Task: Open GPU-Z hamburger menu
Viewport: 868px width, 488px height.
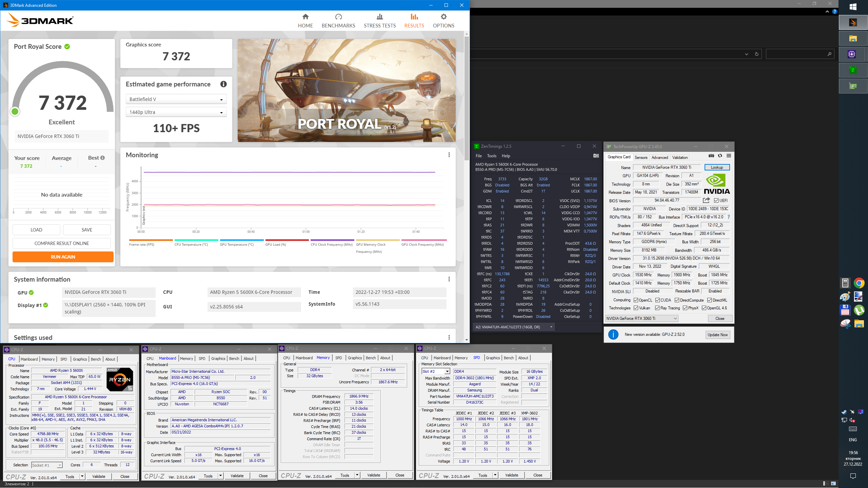Action: [729, 156]
